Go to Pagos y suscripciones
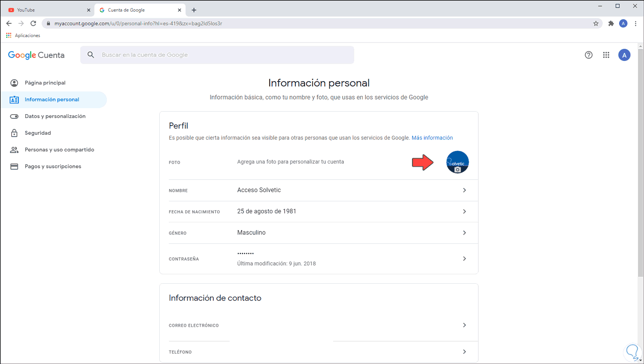Viewport: 644px width, 364px height. pos(53,167)
